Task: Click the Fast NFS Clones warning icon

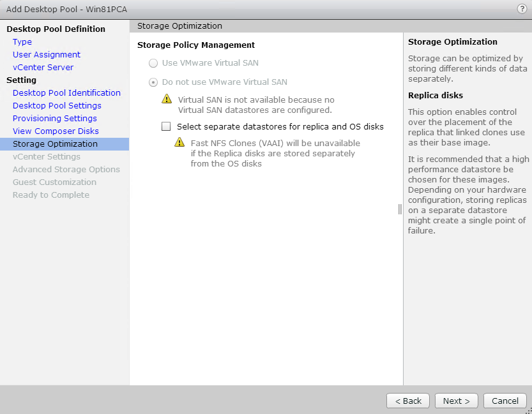Action: pos(179,142)
